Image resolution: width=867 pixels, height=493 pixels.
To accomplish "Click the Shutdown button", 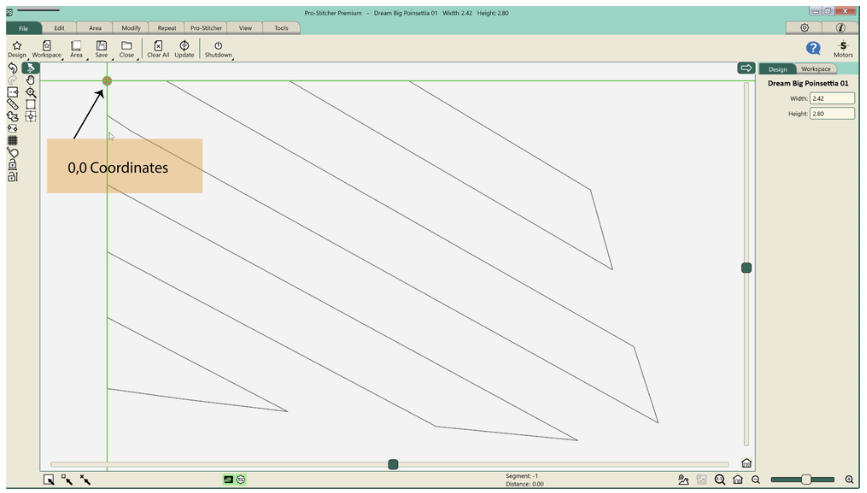I will [218, 48].
